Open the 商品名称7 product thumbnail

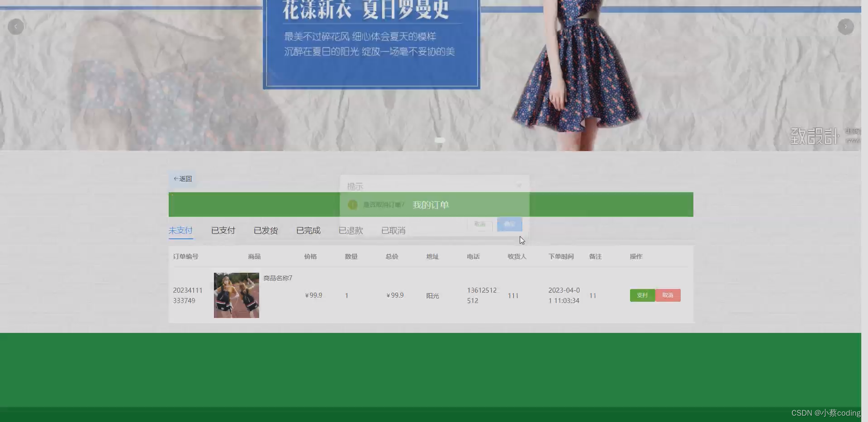[x=237, y=295]
